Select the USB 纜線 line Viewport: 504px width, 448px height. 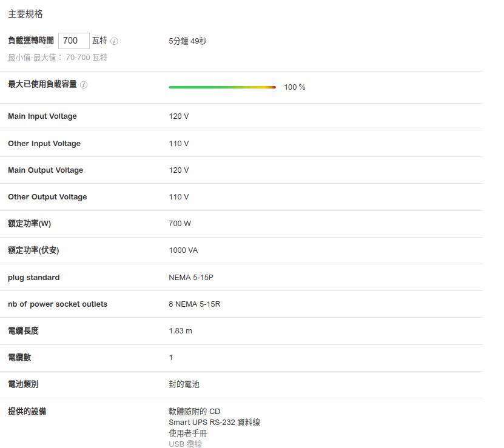click(185, 444)
